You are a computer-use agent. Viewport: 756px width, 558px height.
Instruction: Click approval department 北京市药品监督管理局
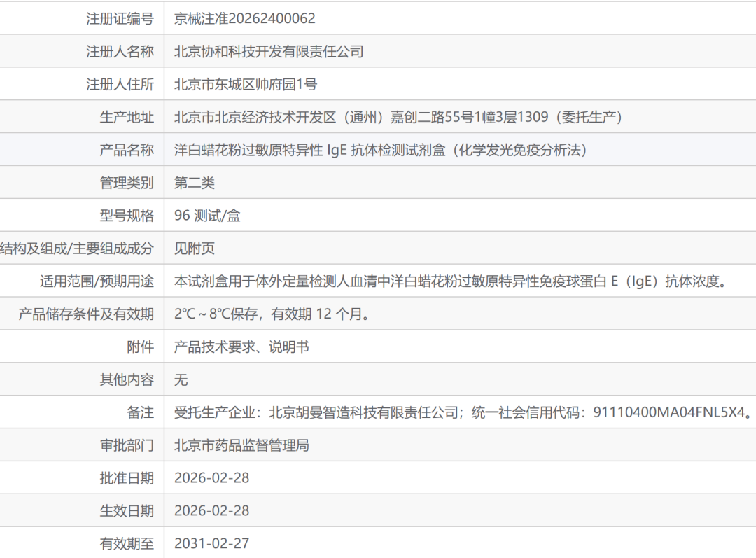[x=241, y=445]
